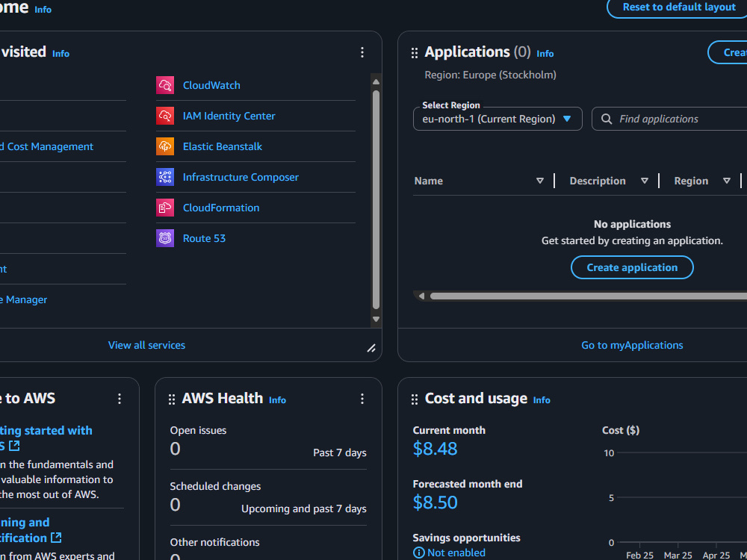Open the AWS Health widget options menu

362,399
